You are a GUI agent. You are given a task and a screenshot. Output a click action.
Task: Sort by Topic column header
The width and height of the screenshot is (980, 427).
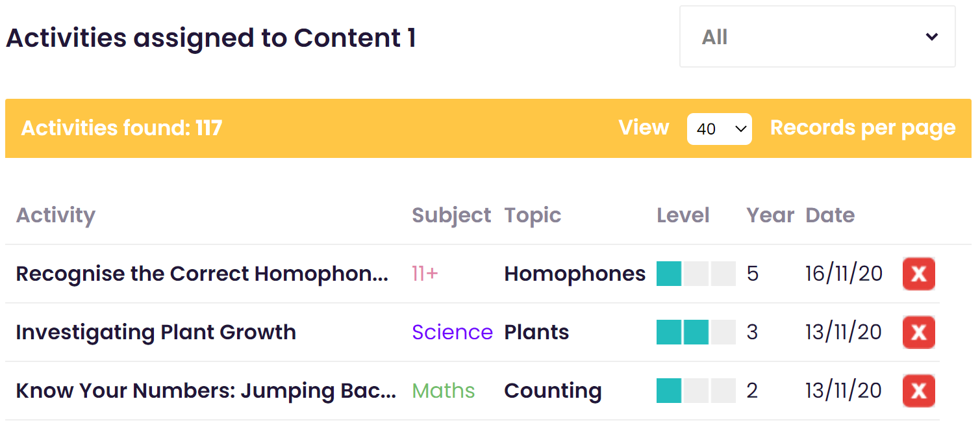coord(533,215)
